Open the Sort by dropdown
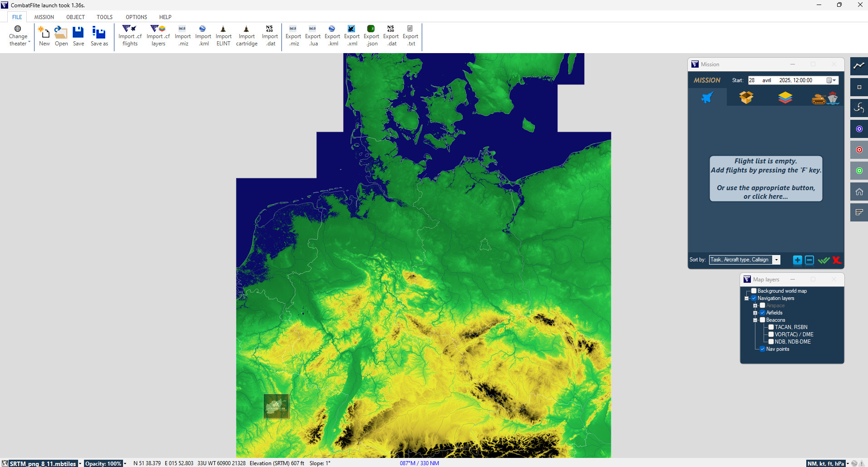This screenshot has width=868, height=467. point(776,260)
